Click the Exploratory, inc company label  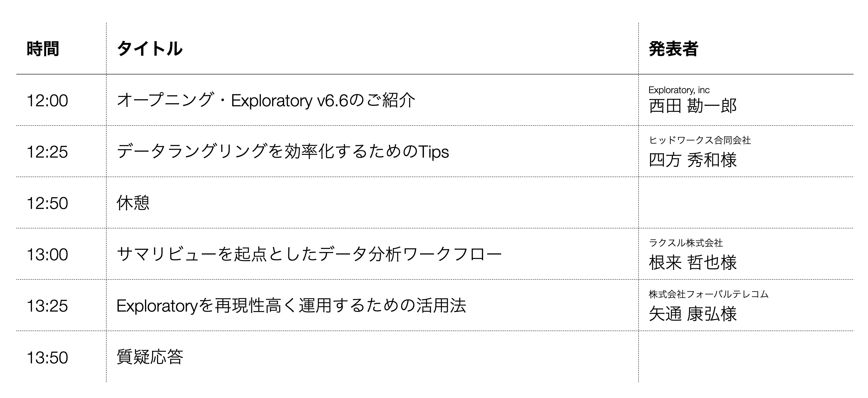point(679,90)
